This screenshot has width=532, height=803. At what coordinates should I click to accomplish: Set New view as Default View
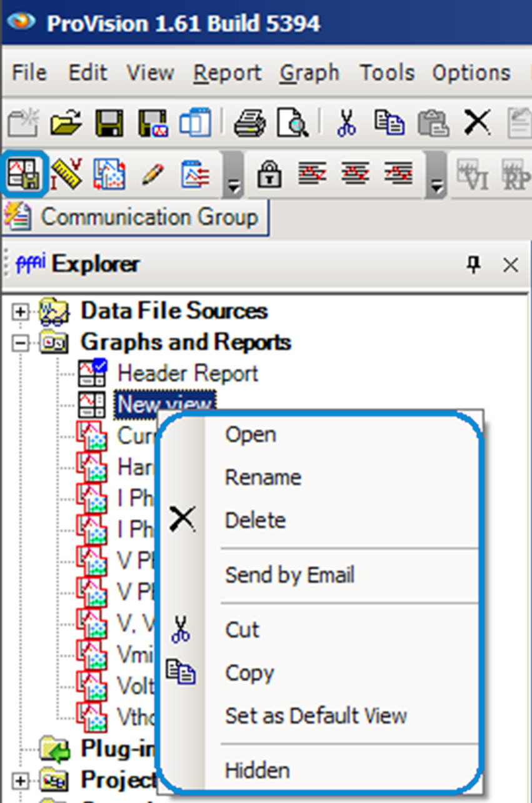pyautogui.click(x=316, y=715)
